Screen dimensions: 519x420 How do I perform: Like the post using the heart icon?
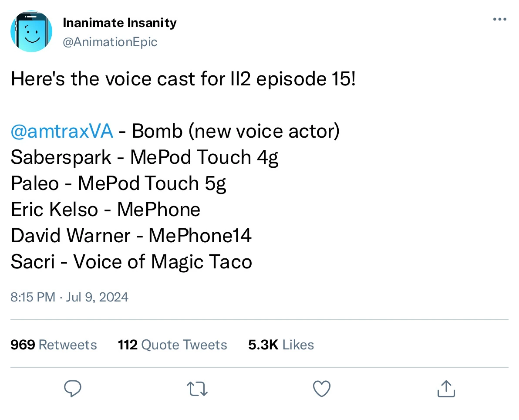(x=321, y=388)
